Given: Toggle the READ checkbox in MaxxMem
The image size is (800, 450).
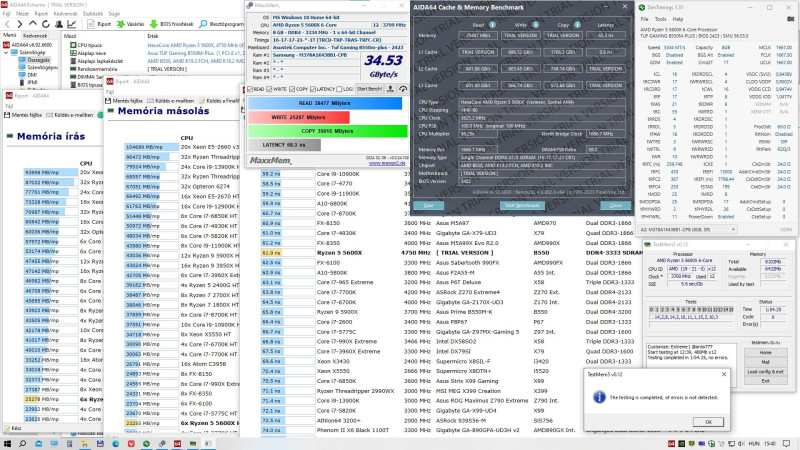Looking at the screenshot, I should (251, 89).
